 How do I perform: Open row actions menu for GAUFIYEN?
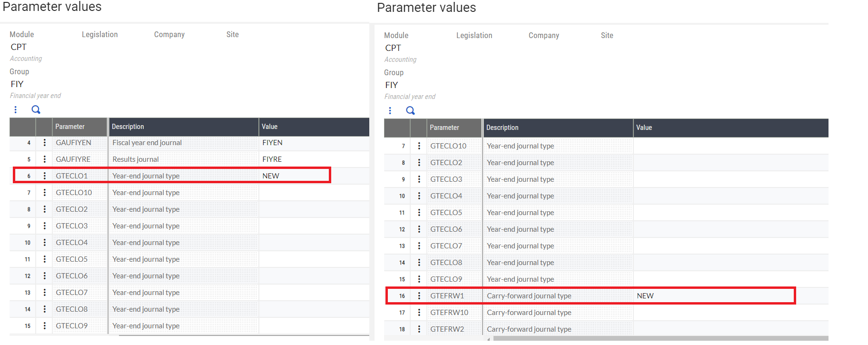(x=44, y=143)
